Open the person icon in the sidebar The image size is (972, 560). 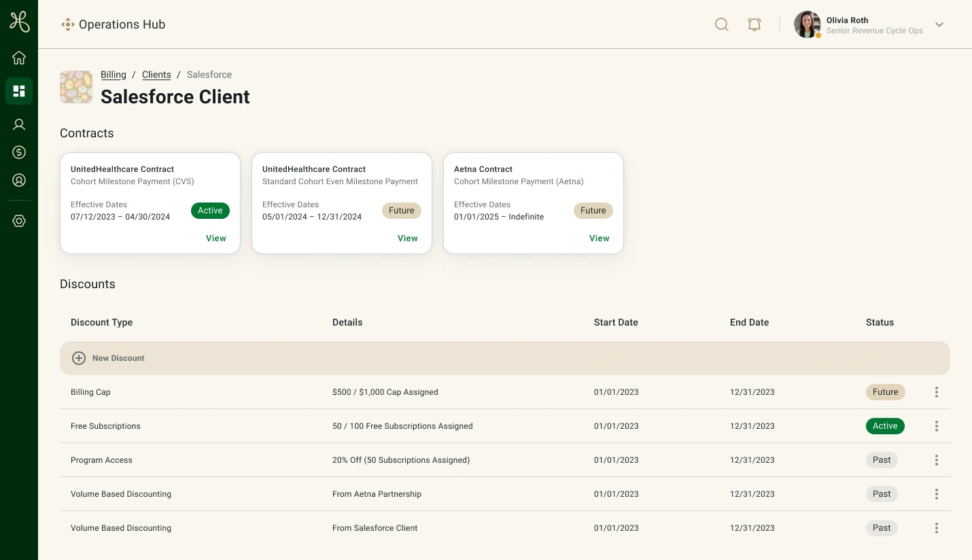pyautogui.click(x=19, y=124)
